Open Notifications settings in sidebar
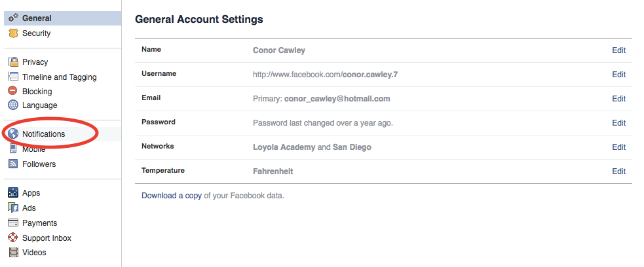Screen dimensions: 644x267 43,134
